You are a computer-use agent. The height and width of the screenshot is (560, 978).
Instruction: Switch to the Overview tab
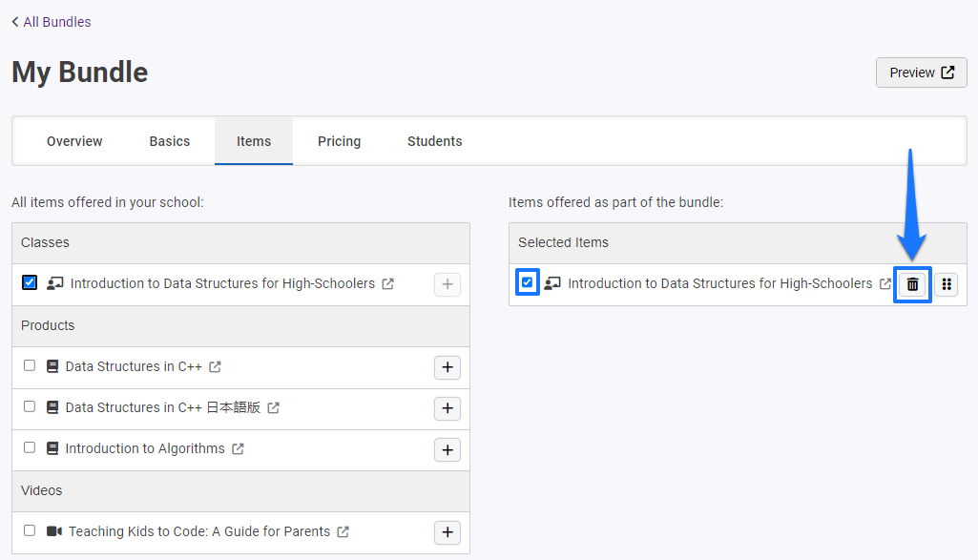(74, 141)
